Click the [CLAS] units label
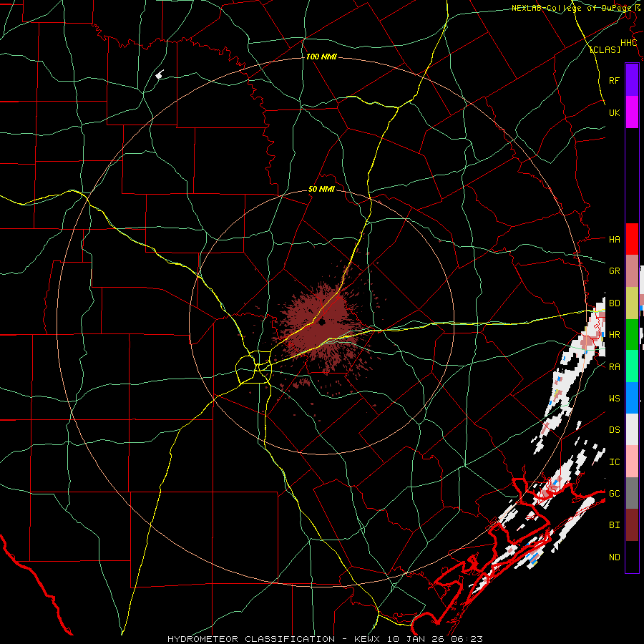The image size is (644, 644). point(605,49)
